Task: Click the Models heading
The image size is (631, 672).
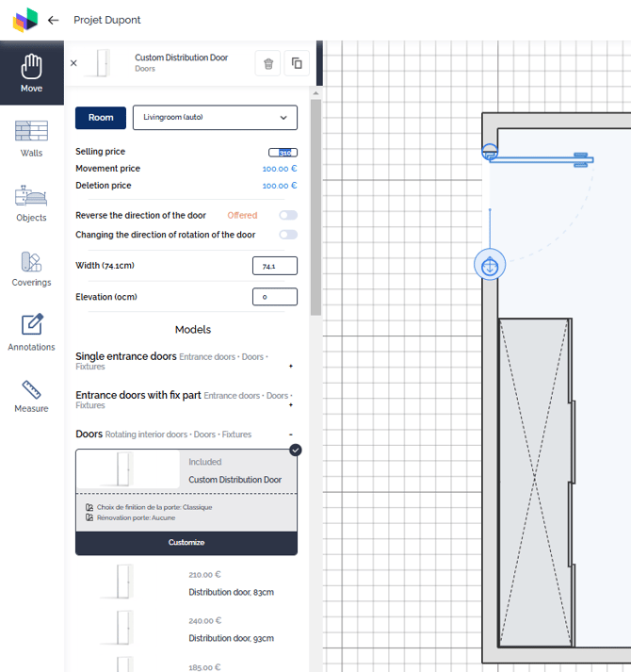Action: [x=193, y=330]
